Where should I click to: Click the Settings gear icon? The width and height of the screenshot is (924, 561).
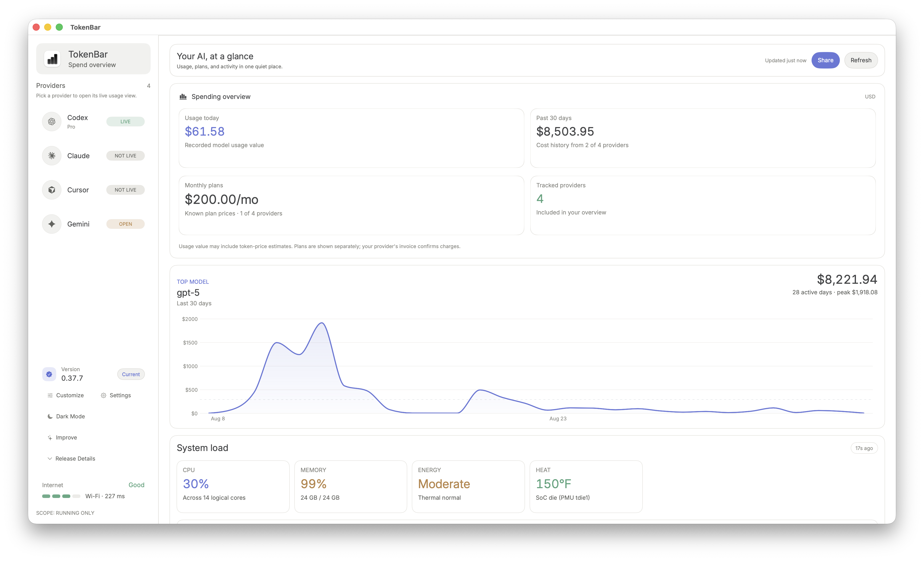103,395
